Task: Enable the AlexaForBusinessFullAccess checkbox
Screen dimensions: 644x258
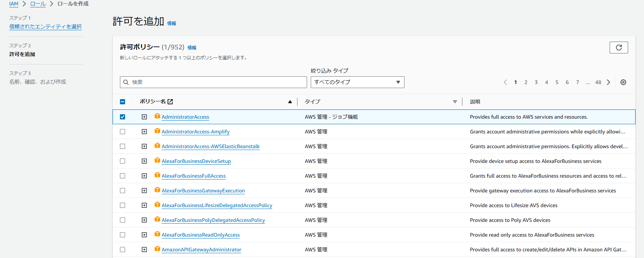Action: click(123, 176)
